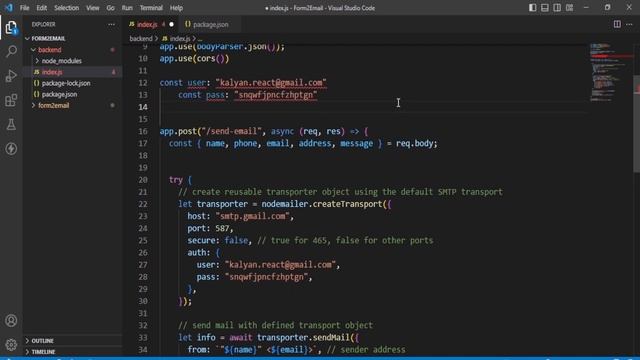Click the JS icon on index.js tab
Image resolution: width=640 pixels, height=360 pixels.
pyautogui.click(x=131, y=24)
